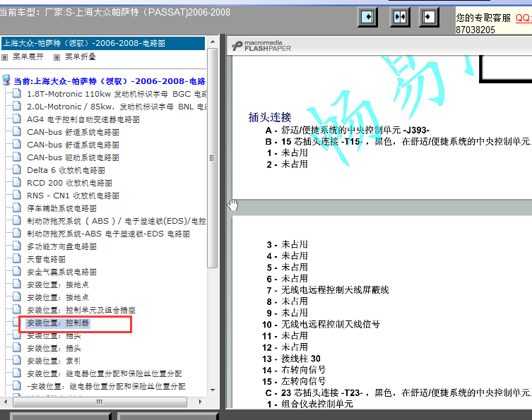This screenshot has height=420, width=532.
Task: Click the 菜单折叠 collapse-all icon
Action: coord(57,57)
